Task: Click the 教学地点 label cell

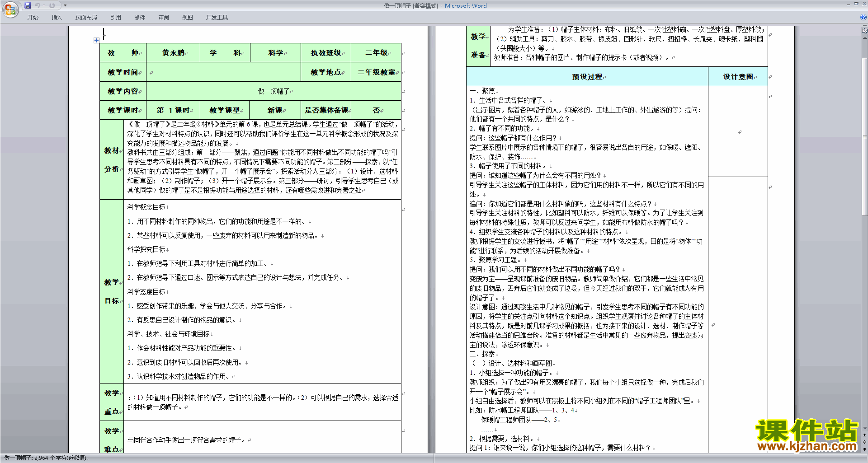Action: tap(325, 72)
